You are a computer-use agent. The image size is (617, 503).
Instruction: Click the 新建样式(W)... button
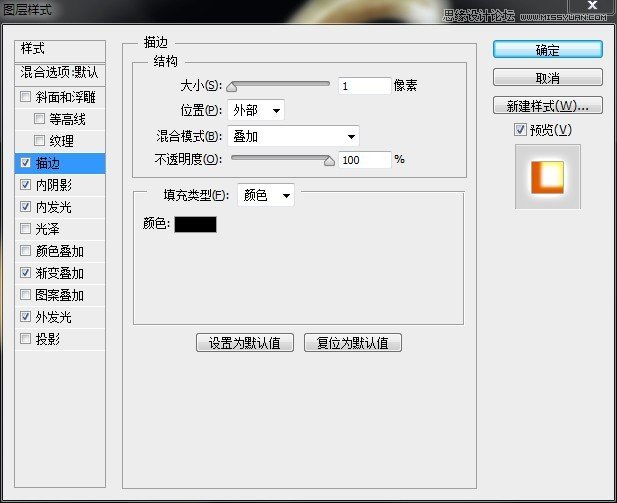click(x=547, y=105)
